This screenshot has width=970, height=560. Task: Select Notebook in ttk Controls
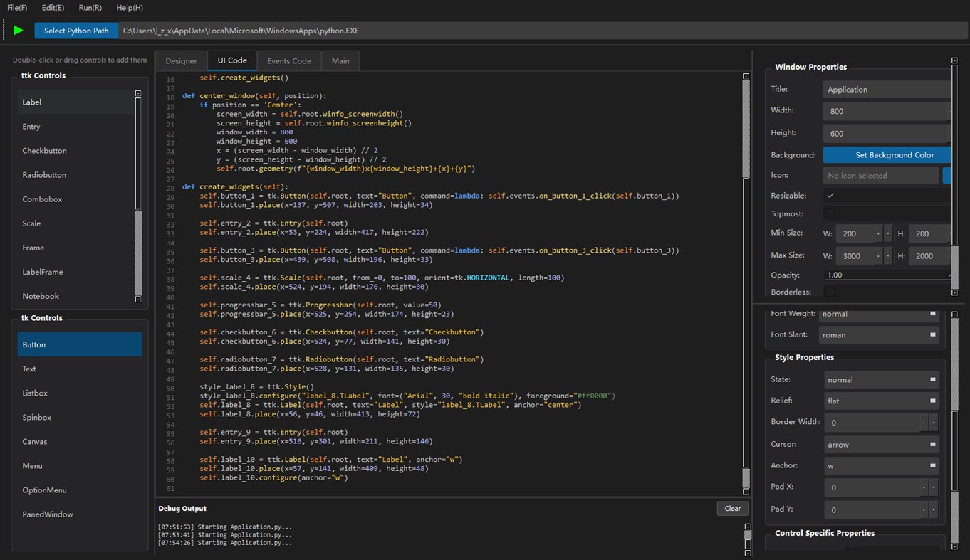pyautogui.click(x=75, y=296)
